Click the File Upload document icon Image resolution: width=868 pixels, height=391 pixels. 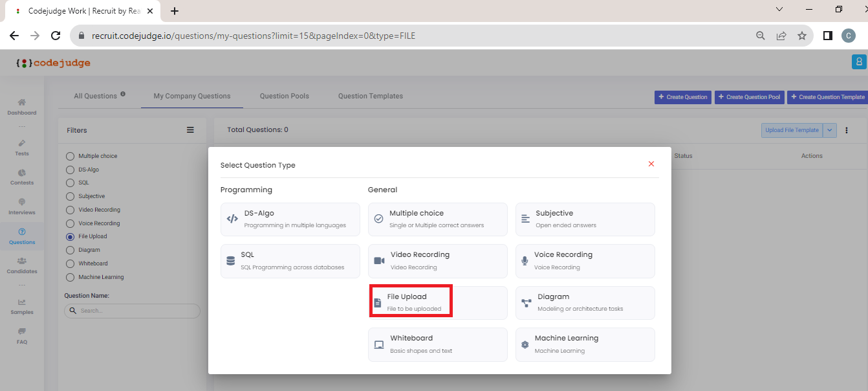pyautogui.click(x=378, y=302)
